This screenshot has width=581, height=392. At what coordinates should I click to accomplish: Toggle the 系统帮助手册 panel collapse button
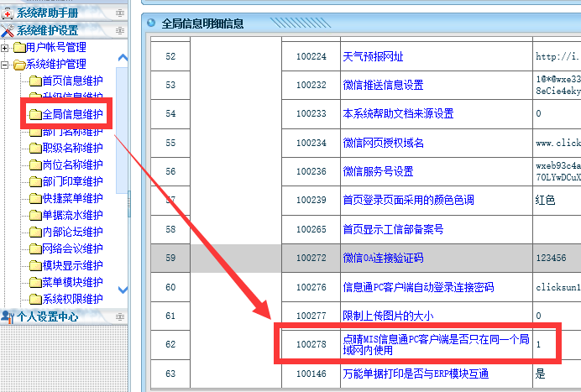(x=120, y=13)
